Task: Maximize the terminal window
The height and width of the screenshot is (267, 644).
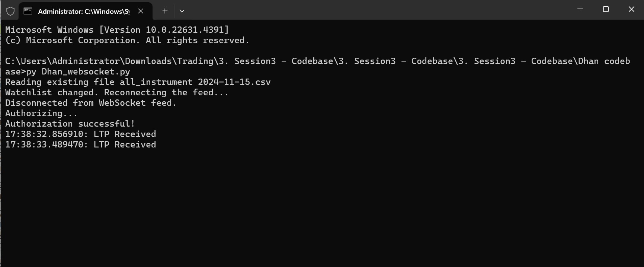Action: tap(606, 9)
